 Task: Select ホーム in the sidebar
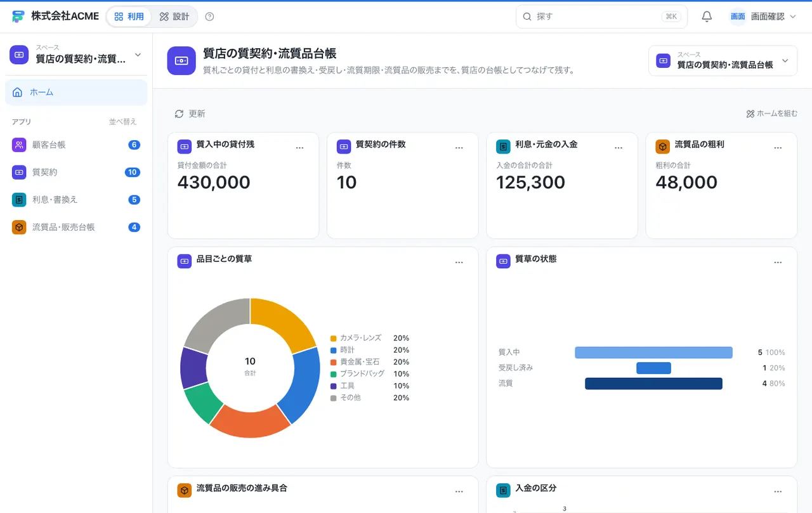click(76, 92)
